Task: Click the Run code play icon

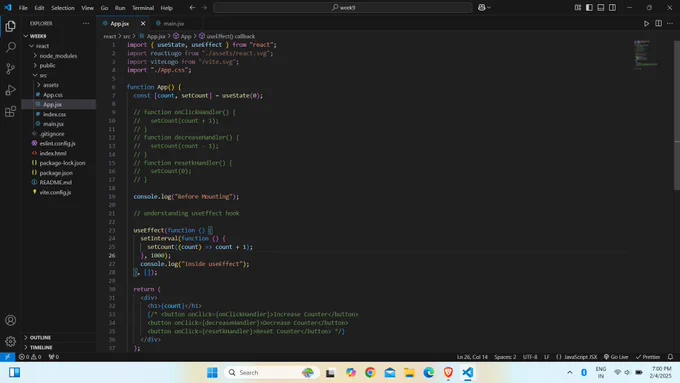Action: pos(646,23)
